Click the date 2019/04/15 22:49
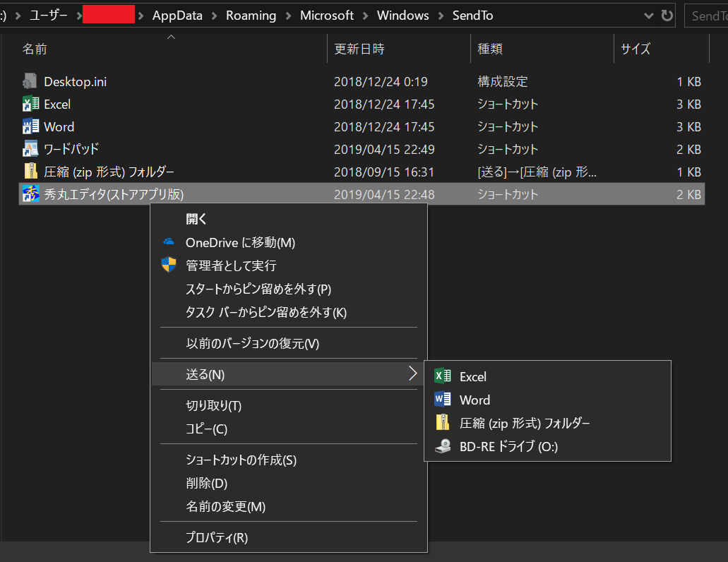This screenshot has width=728, height=562. [384, 150]
